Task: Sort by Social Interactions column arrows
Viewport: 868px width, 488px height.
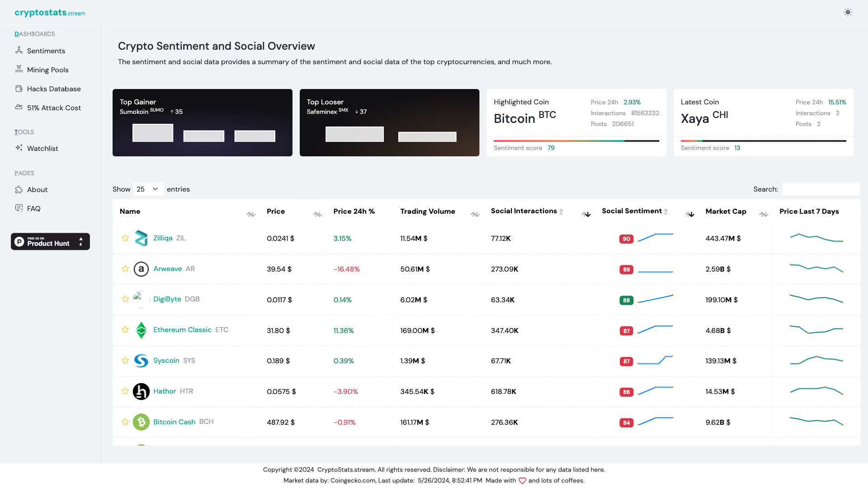Action: click(x=586, y=214)
